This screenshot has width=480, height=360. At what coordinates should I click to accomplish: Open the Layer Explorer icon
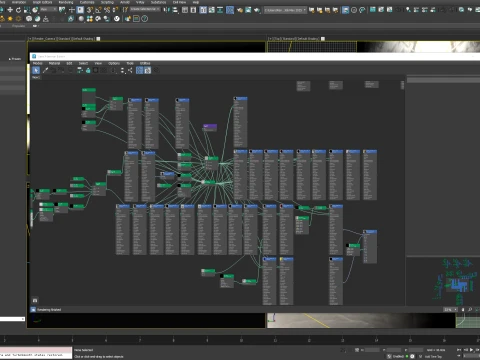click(193, 10)
